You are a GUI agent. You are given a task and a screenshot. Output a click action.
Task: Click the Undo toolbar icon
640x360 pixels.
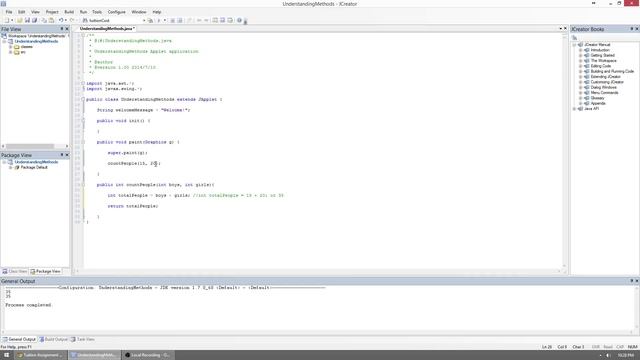click(x=60, y=20)
